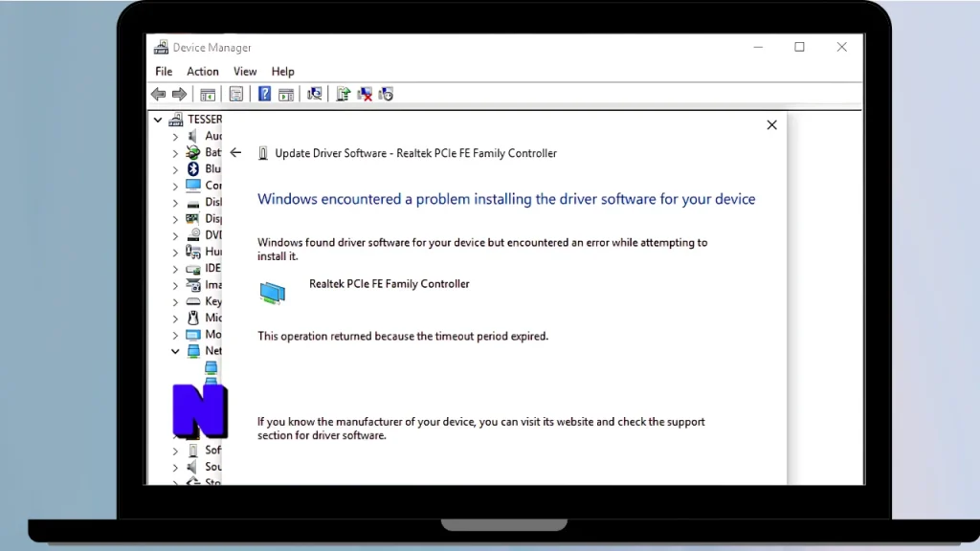980x551 pixels.
Task: Expand the Dis disk drives chevron
Action: tap(175, 203)
